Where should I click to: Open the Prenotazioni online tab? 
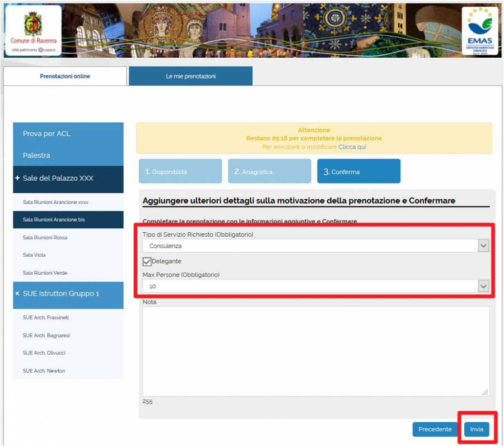[x=65, y=76]
